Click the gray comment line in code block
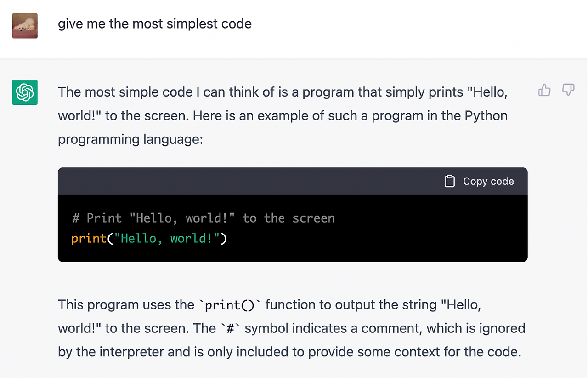Screen dimensions: 588x378 pos(203,218)
